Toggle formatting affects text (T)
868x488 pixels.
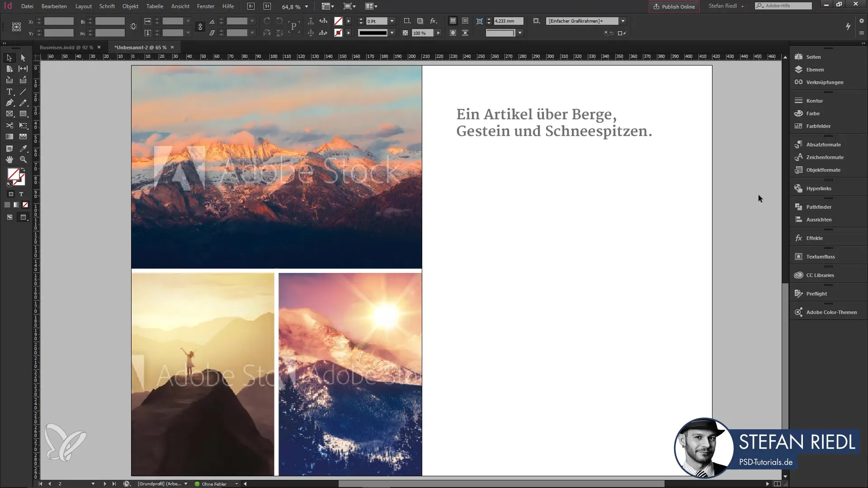[x=21, y=194]
